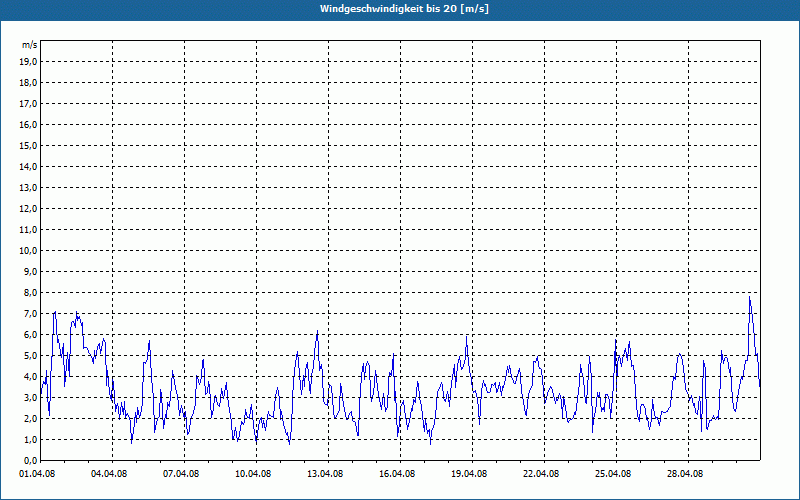The image size is (800, 500).
Task: Click the 16,0 y-axis label
Action: point(29,124)
